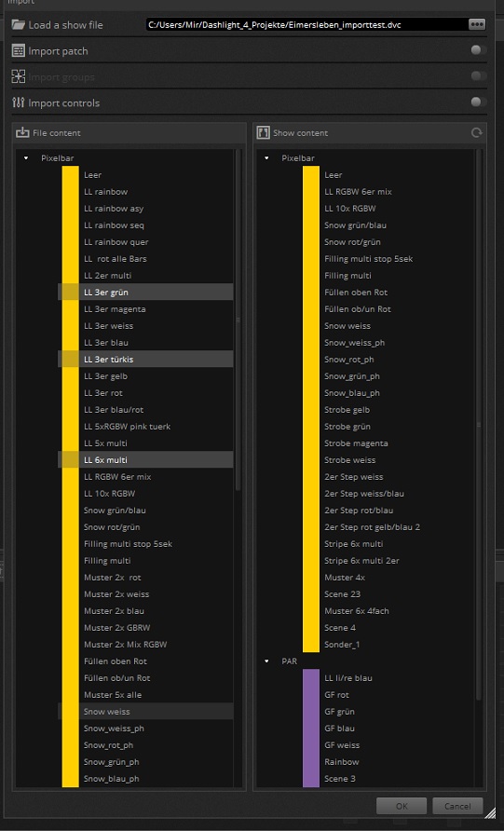Select 'LL 3er blau/rot' item

coord(114,410)
